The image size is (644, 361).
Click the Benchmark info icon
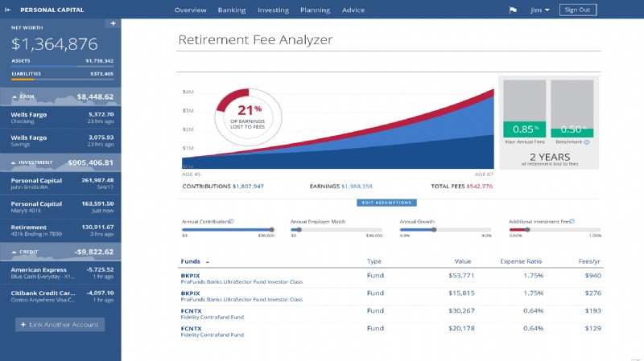click(x=587, y=142)
